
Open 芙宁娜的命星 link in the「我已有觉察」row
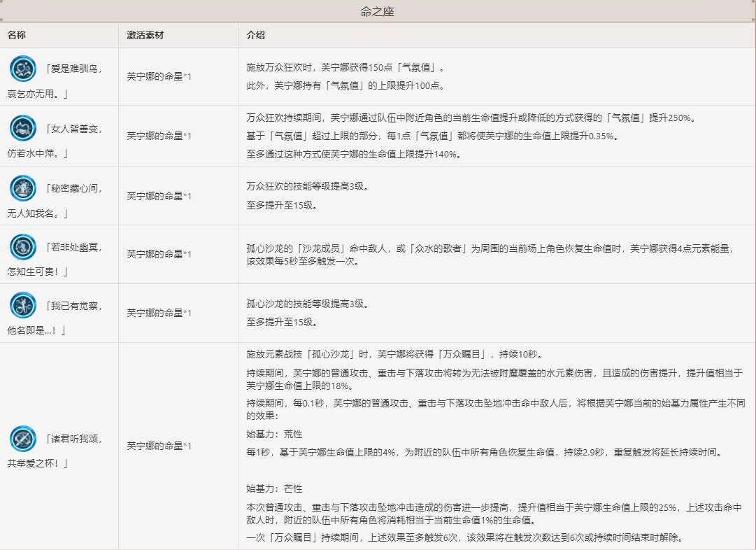[x=154, y=313]
